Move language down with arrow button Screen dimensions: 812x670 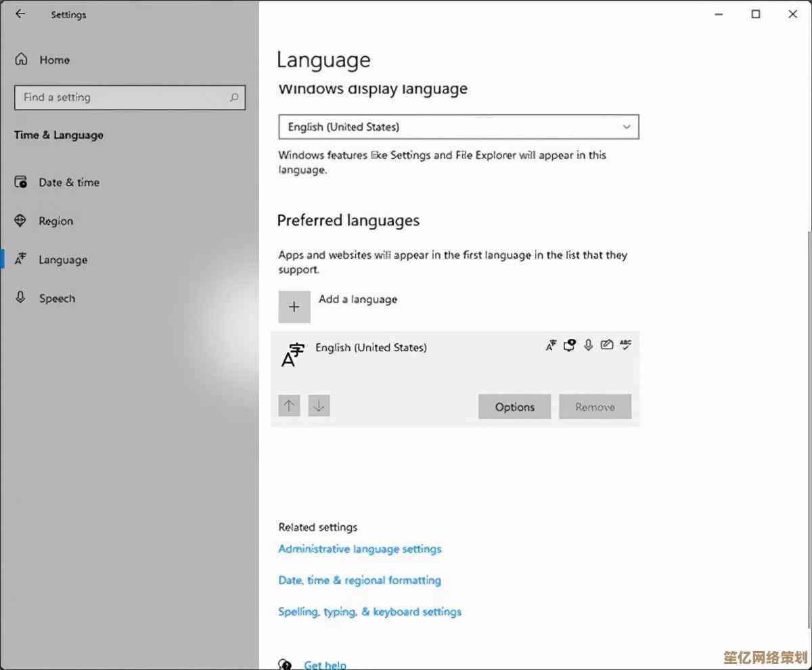(319, 406)
